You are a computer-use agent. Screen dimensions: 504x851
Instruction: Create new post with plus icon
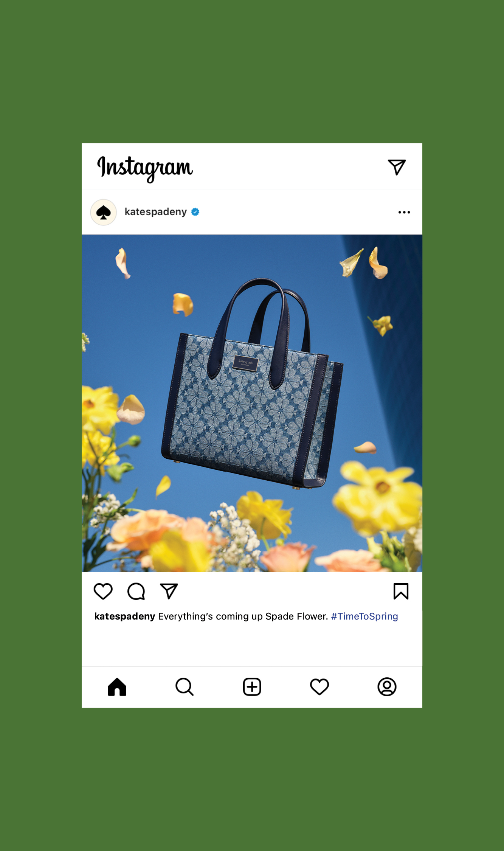(252, 686)
